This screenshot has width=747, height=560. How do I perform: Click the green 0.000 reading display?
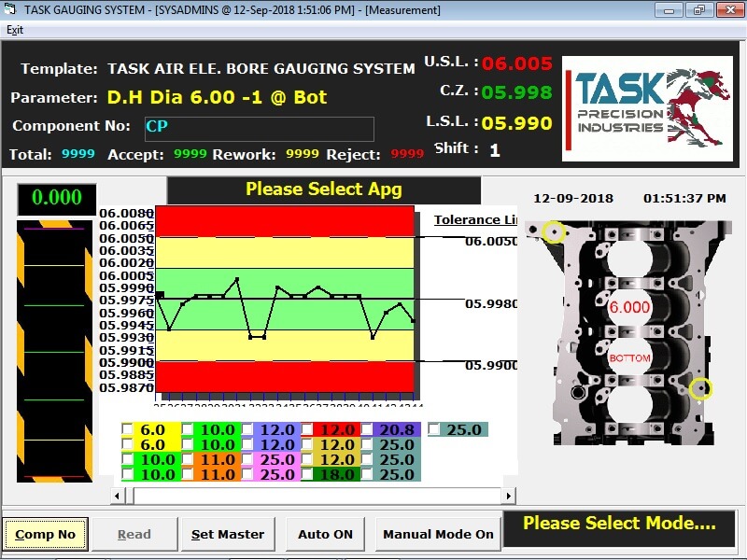[56, 198]
